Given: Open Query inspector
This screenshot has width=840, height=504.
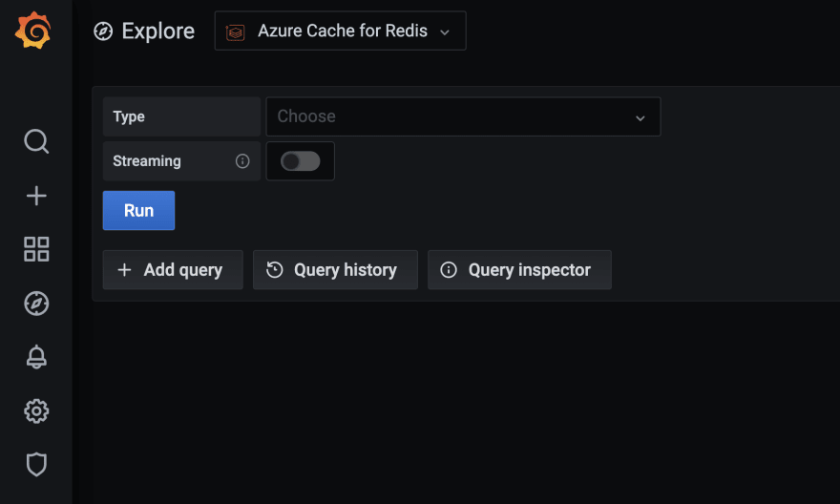Looking at the screenshot, I should (x=519, y=270).
